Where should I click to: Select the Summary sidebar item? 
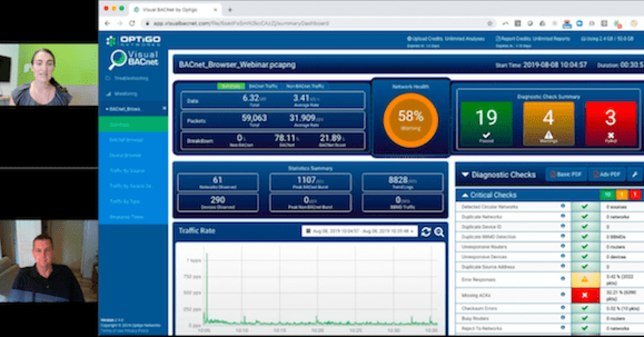tap(133, 124)
